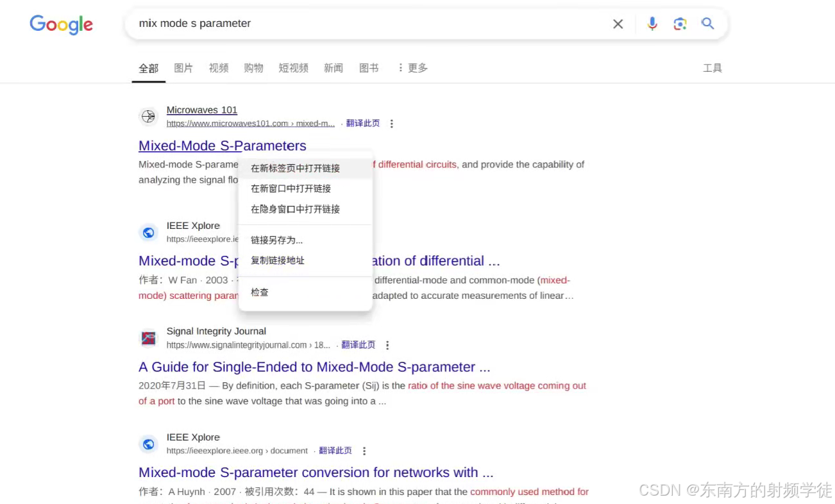Click the first IEEE Xplore globe favicon

click(148, 232)
